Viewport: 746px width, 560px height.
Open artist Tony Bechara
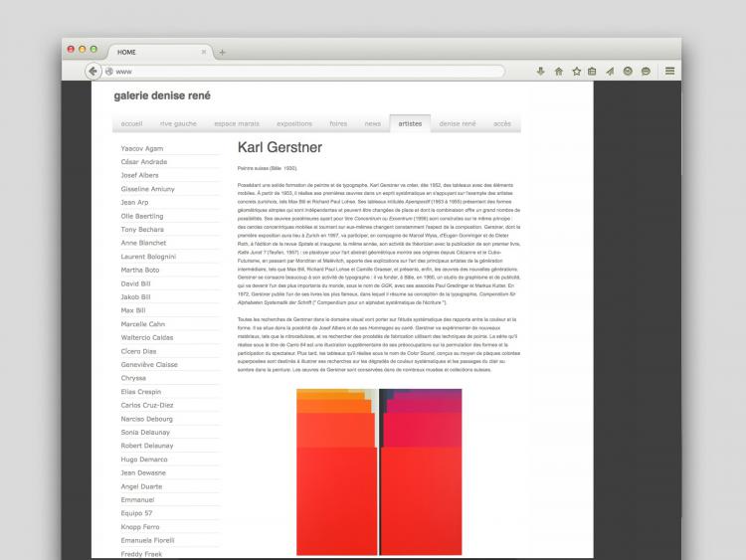point(142,230)
